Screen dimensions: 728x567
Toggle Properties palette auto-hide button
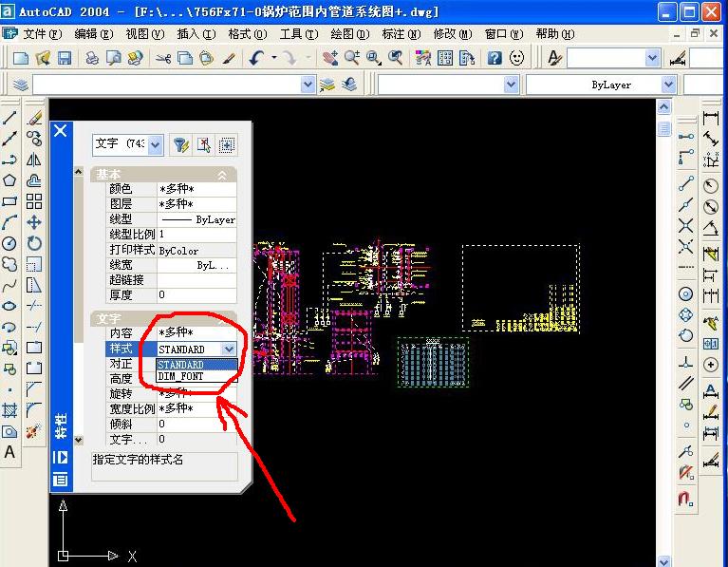(x=61, y=458)
